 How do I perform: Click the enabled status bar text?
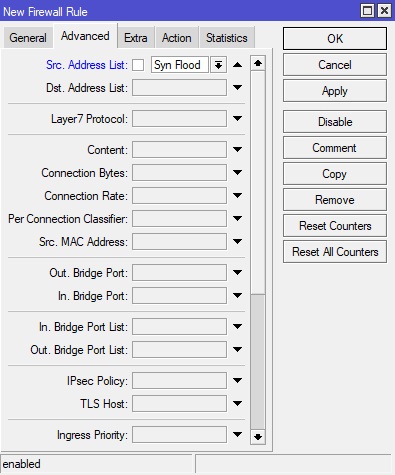(22, 464)
